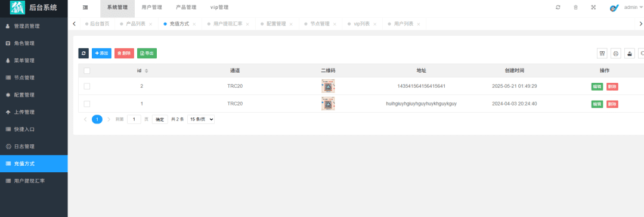644x217 pixels.
Task: Close the 节点管理 tab
Action: pos(335,24)
